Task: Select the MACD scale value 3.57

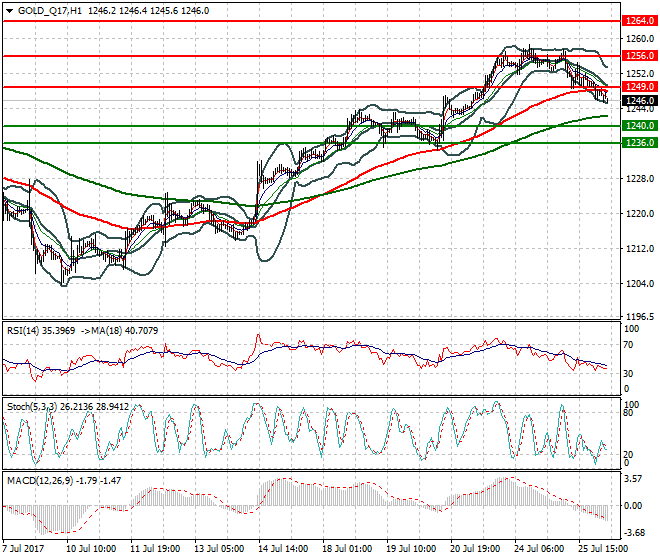Action: pyautogui.click(x=633, y=479)
